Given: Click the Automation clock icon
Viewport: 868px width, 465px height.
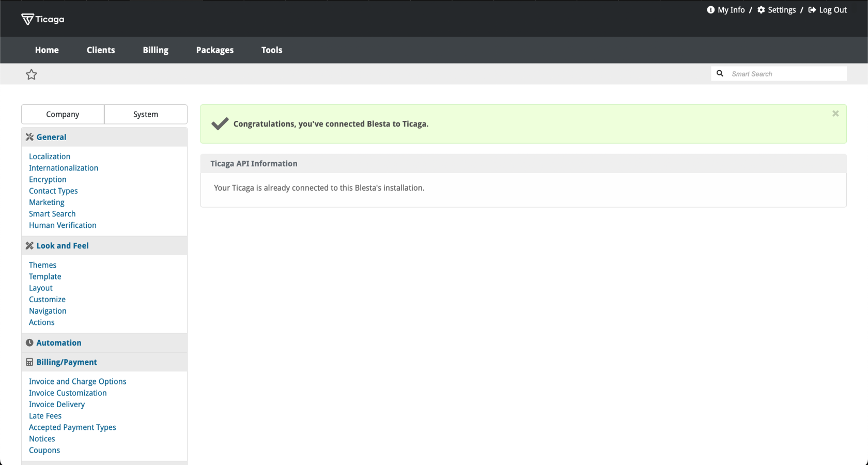Looking at the screenshot, I should coord(29,343).
